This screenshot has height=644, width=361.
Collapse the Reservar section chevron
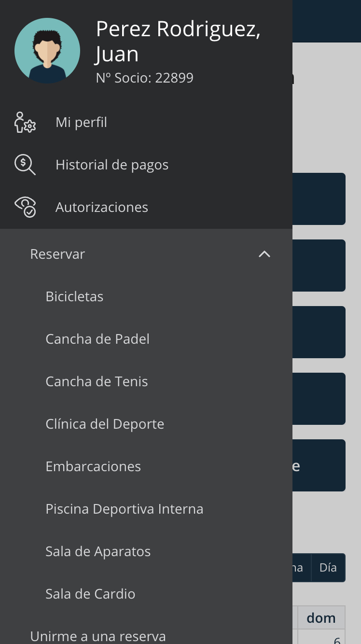[x=264, y=254]
